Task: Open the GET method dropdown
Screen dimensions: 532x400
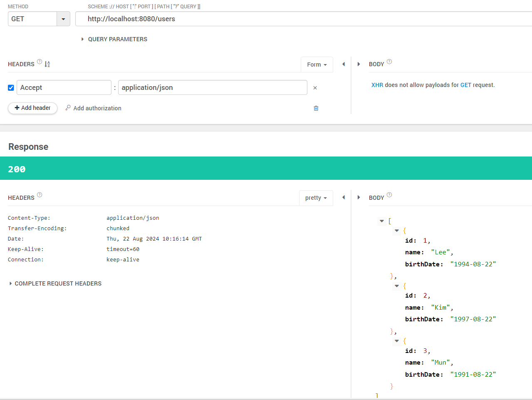Action: [x=63, y=19]
